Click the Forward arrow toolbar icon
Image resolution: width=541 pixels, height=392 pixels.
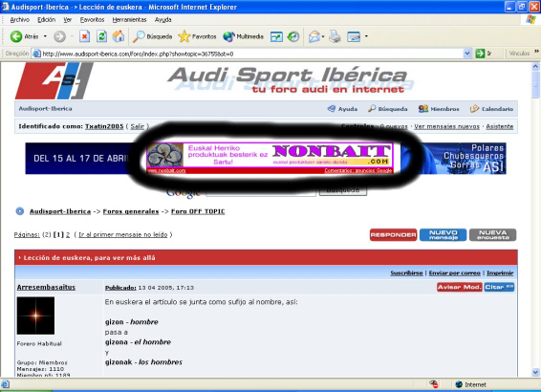[x=59, y=36]
